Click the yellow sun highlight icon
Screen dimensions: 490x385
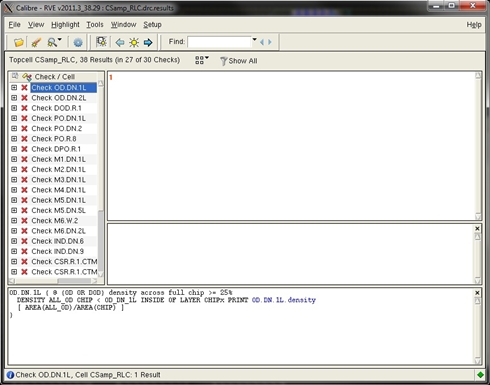pos(134,42)
